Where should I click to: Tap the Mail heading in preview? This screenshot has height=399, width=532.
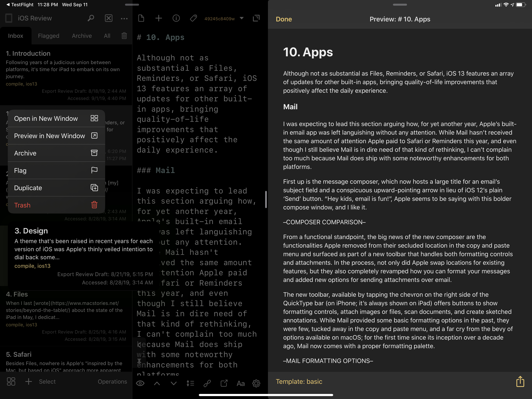coord(290,107)
